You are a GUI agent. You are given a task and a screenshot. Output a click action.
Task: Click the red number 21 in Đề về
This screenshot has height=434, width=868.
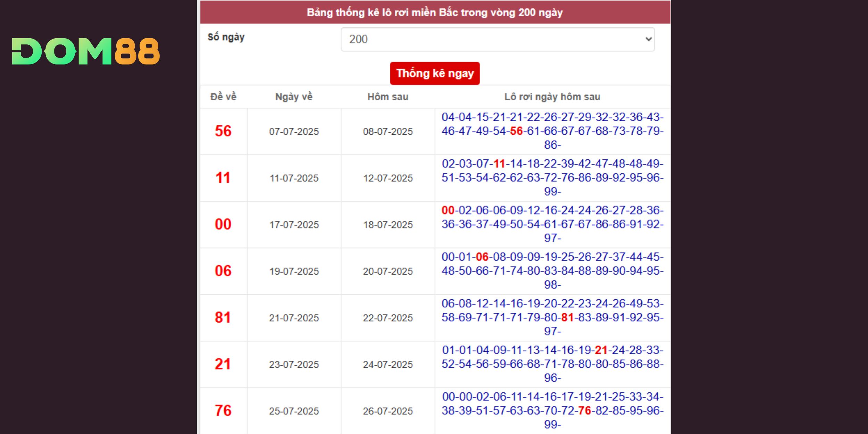[223, 364]
